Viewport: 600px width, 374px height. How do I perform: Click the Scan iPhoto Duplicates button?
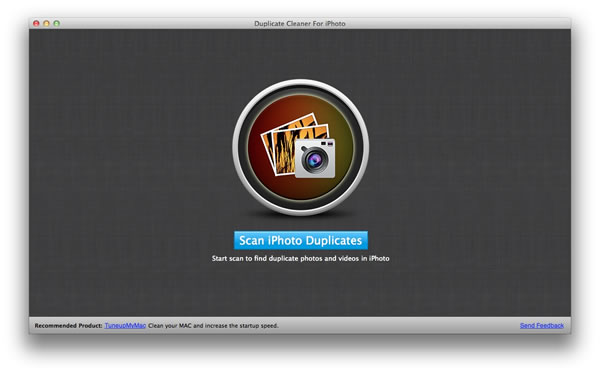(301, 240)
